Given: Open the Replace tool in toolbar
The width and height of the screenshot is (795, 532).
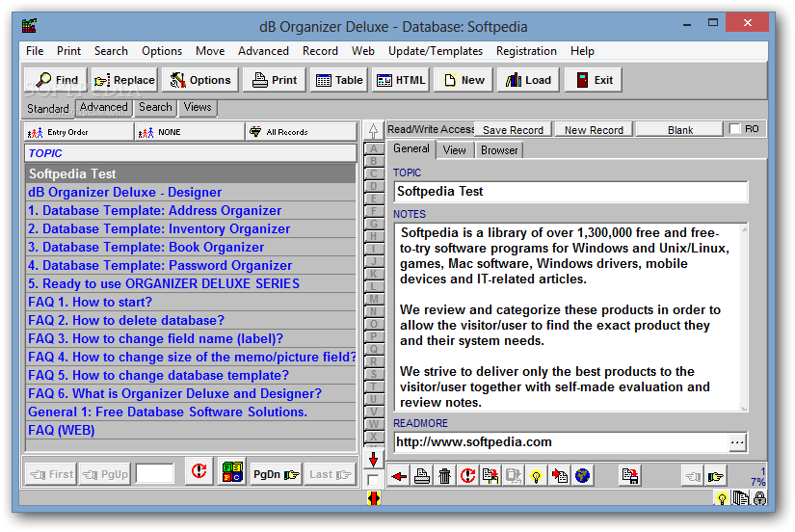Looking at the screenshot, I should 124,80.
